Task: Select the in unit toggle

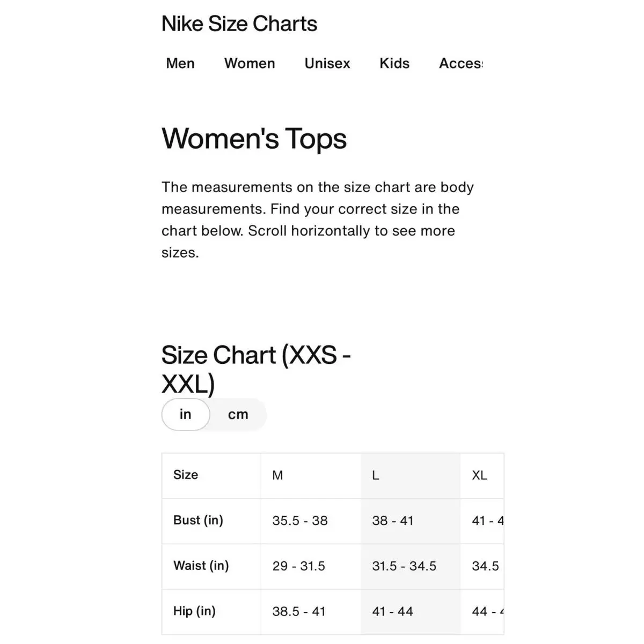Action: pos(186,414)
